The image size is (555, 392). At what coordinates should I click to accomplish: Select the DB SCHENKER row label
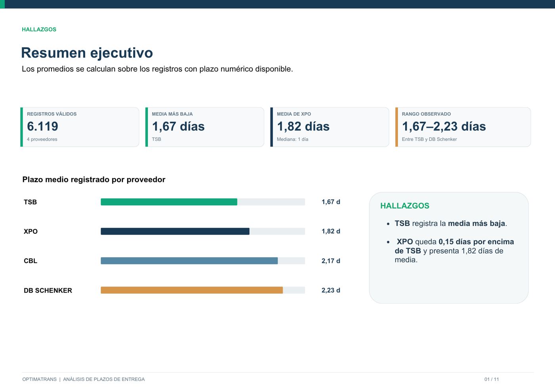pos(48,291)
